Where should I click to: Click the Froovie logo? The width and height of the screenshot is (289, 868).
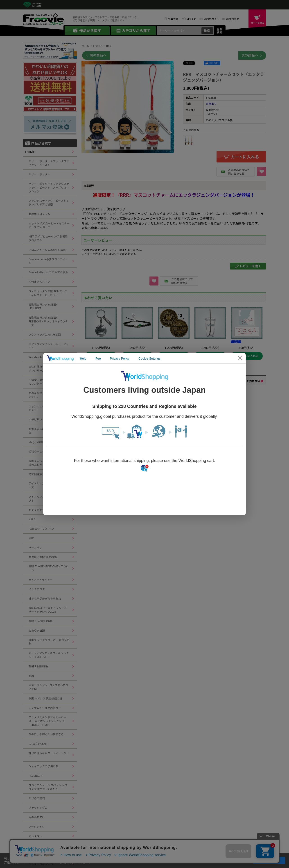pyautogui.click(x=43, y=19)
